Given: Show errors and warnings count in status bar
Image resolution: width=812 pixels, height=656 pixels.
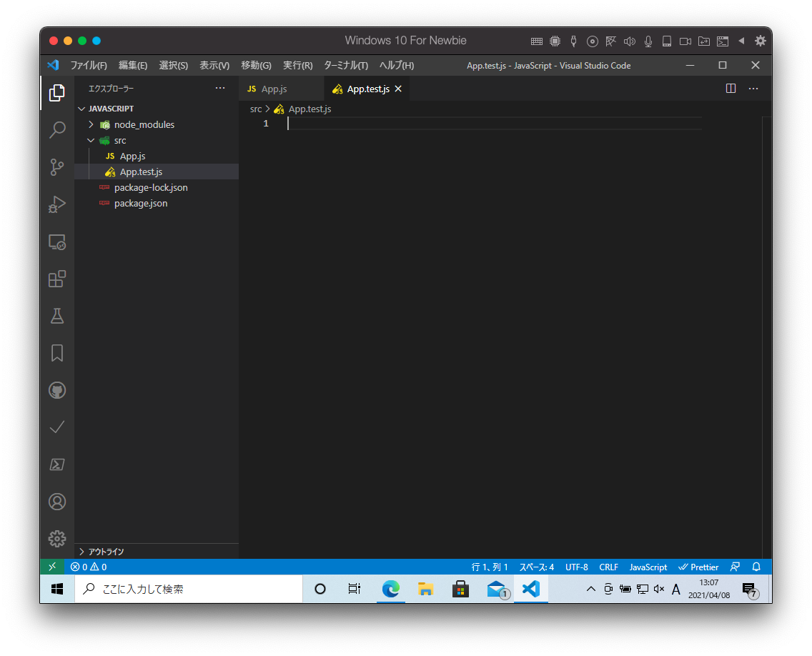Looking at the screenshot, I should click(89, 567).
